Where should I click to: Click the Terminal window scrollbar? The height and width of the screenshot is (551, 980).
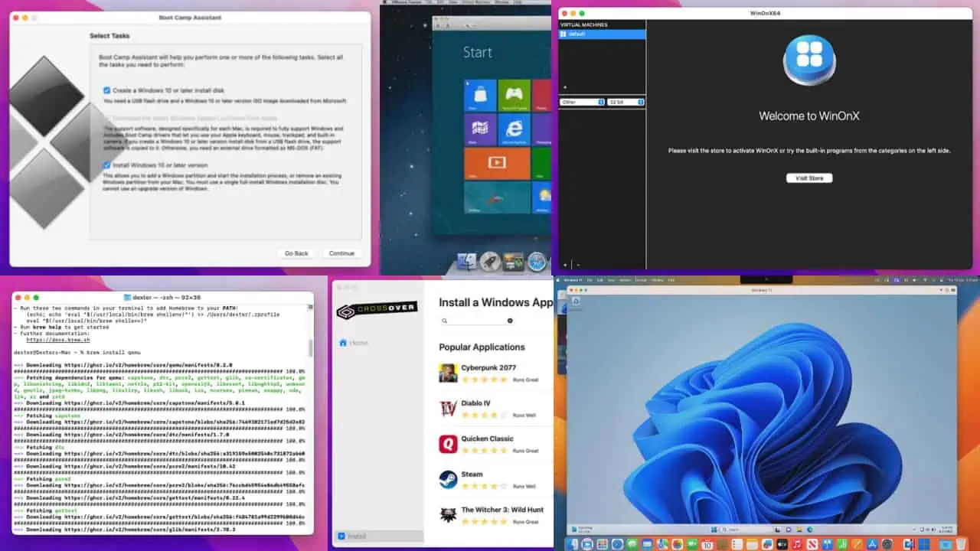coord(310,349)
